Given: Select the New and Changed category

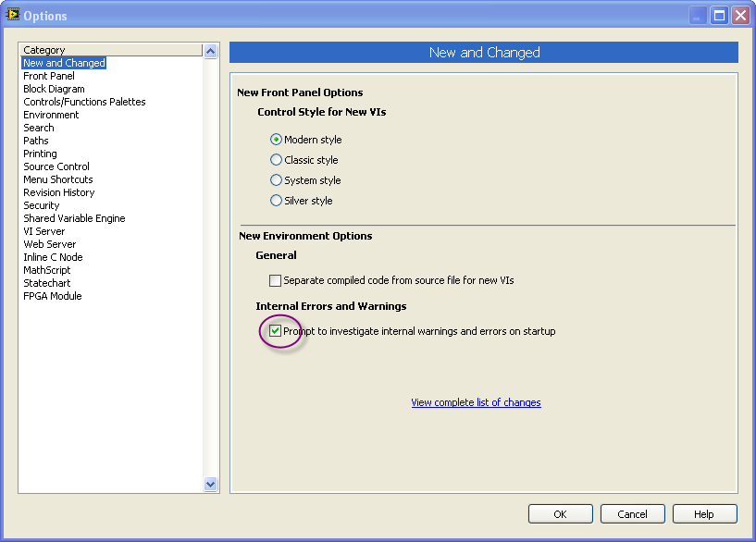Looking at the screenshot, I should coord(64,63).
